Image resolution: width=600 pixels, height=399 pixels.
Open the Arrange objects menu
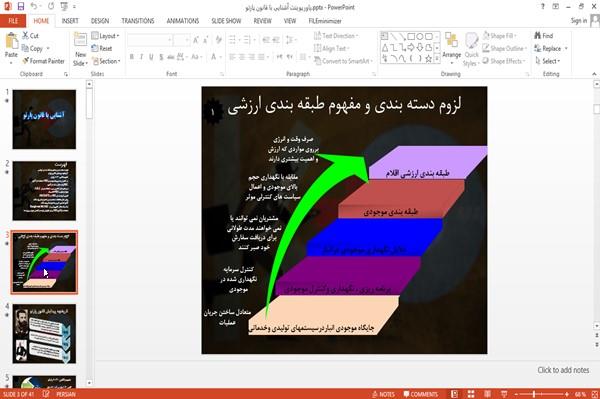pyautogui.click(x=452, y=49)
